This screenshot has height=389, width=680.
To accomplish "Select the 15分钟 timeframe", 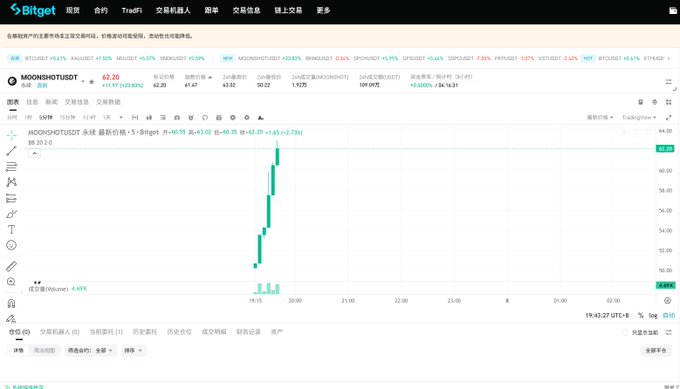I will [x=67, y=118].
